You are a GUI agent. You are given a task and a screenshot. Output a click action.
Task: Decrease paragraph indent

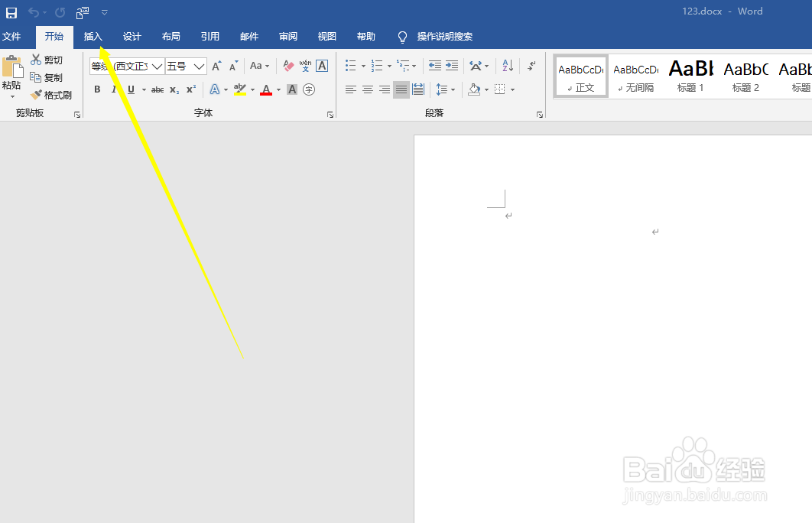click(435, 65)
